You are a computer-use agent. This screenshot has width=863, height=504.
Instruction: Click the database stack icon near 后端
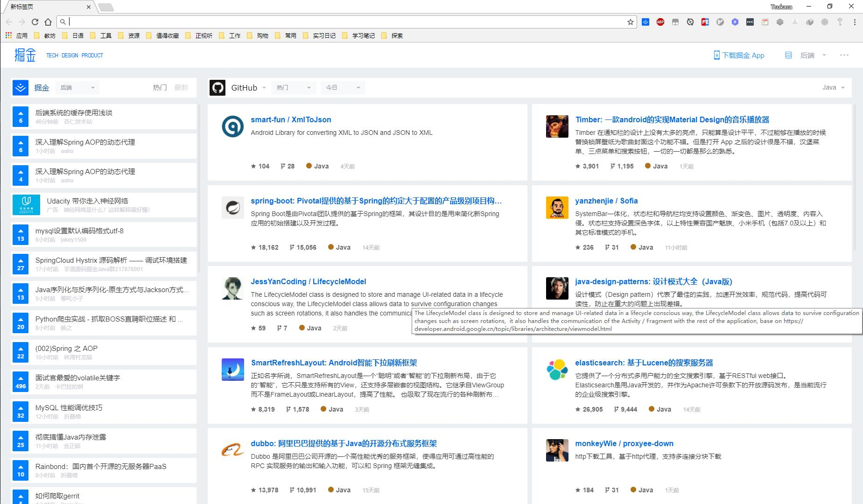[x=788, y=55]
